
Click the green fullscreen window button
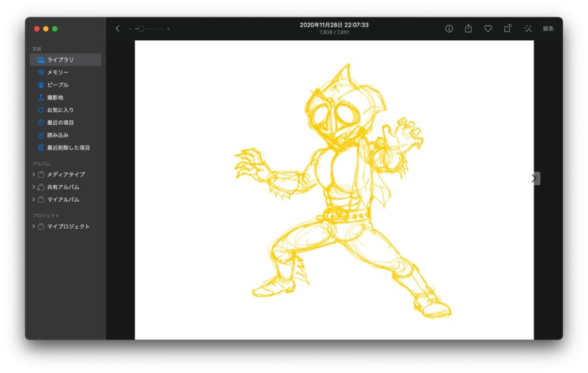click(55, 29)
